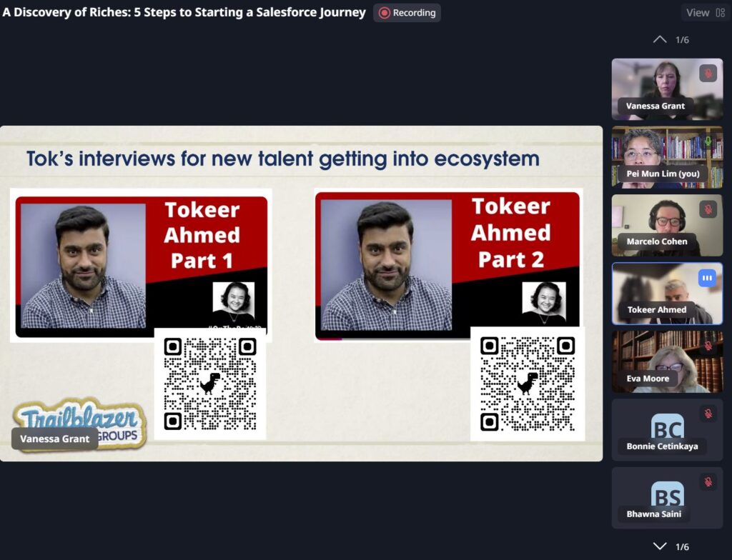This screenshot has height=560, width=732.
Task: Select Marcelo Cohen's video tile
Action: click(667, 226)
